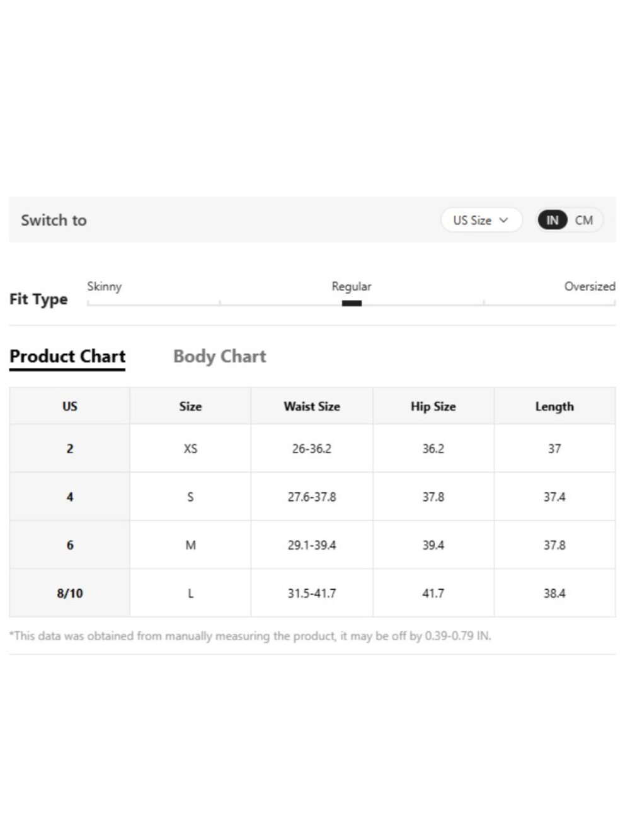Click the Regular fit type marker
Screen dimensions: 630x840
tap(352, 303)
